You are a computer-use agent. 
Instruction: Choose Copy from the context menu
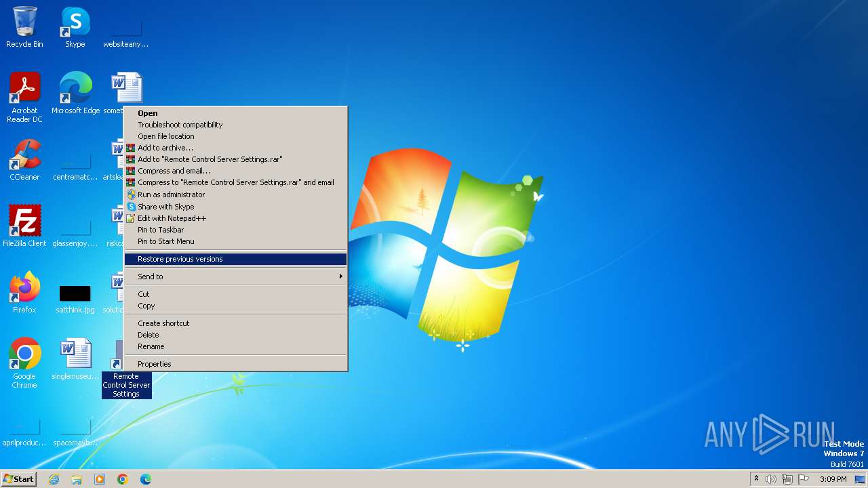[x=236, y=306]
